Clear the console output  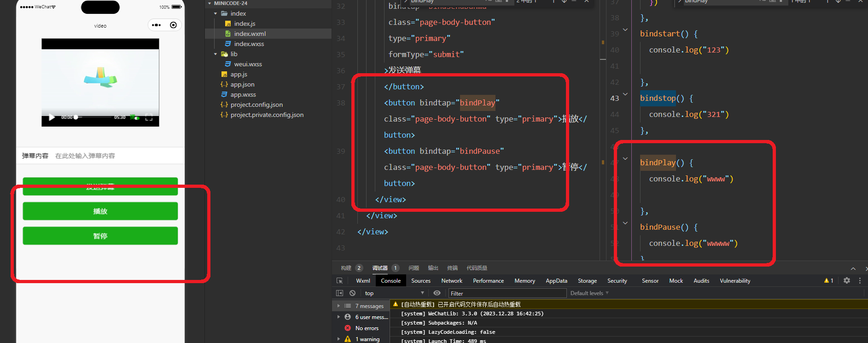(352, 293)
